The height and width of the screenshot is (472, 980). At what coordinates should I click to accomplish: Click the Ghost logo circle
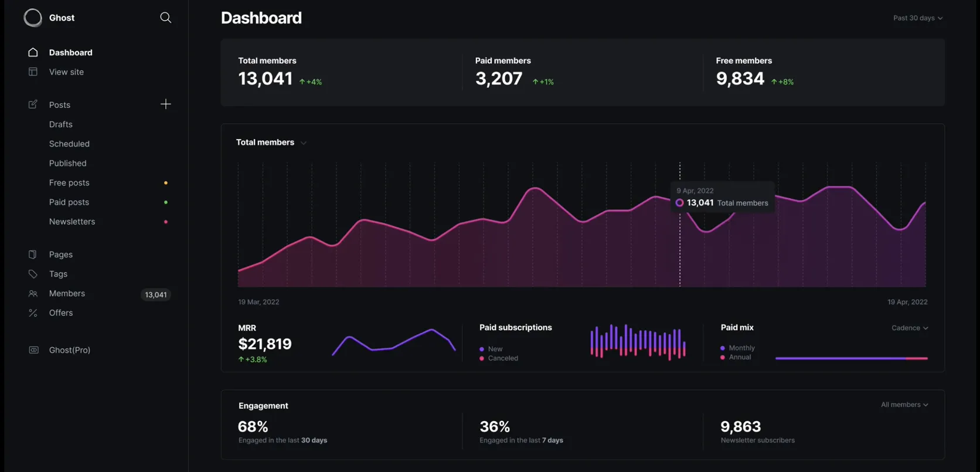pos(33,18)
